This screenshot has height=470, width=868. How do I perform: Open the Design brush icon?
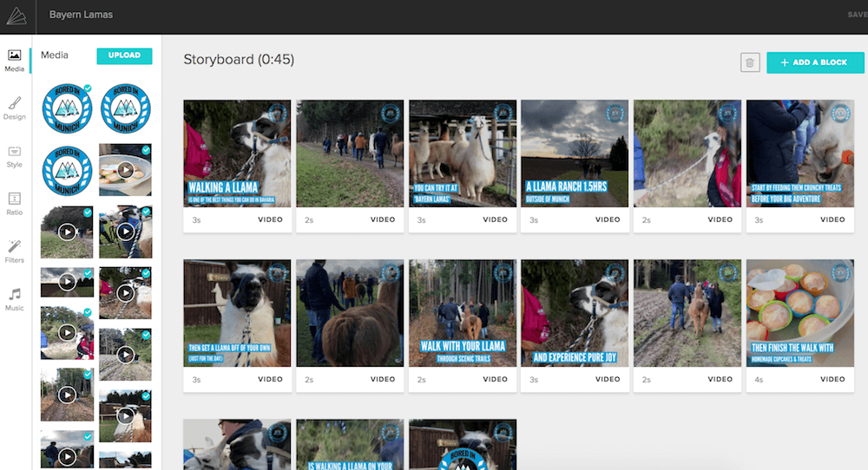click(x=15, y=108)
